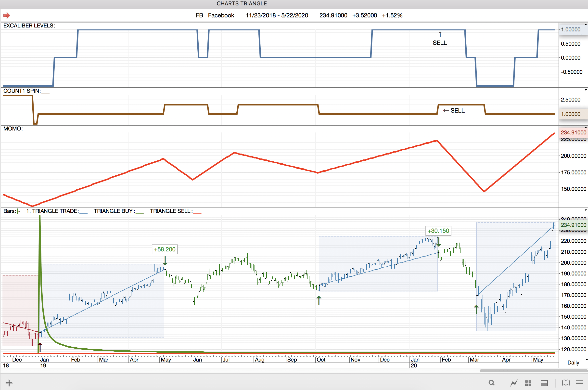Viewport: 588px width, 390px height.
Task: Click the +30.150 trade profit label
Action: pos(438,231)
